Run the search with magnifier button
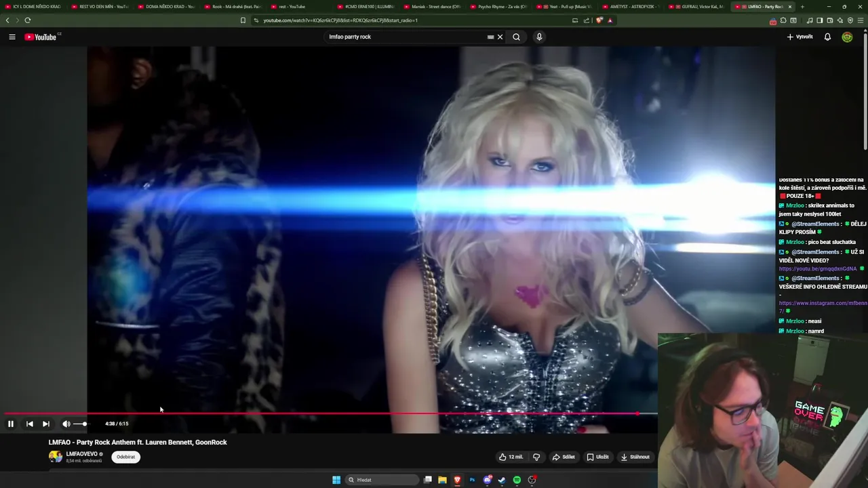Viewport: 868px width, 488px height. coord(516,37)
